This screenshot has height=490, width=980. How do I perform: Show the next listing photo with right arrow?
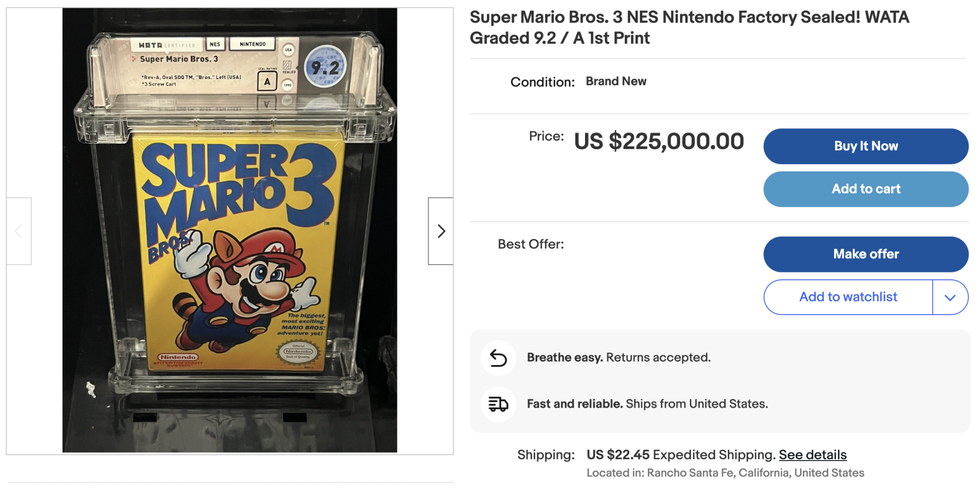pos(441,231)
